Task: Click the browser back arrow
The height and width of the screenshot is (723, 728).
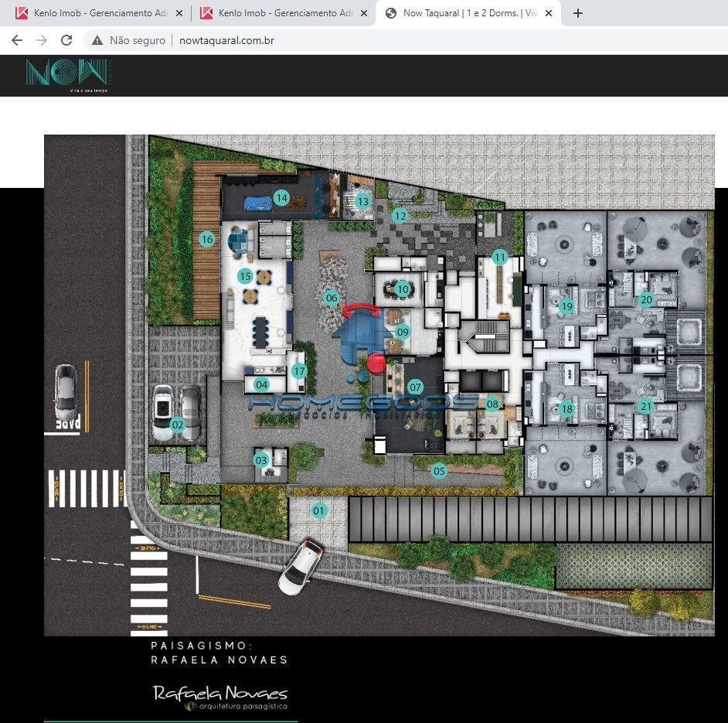Action: [17, 40]
